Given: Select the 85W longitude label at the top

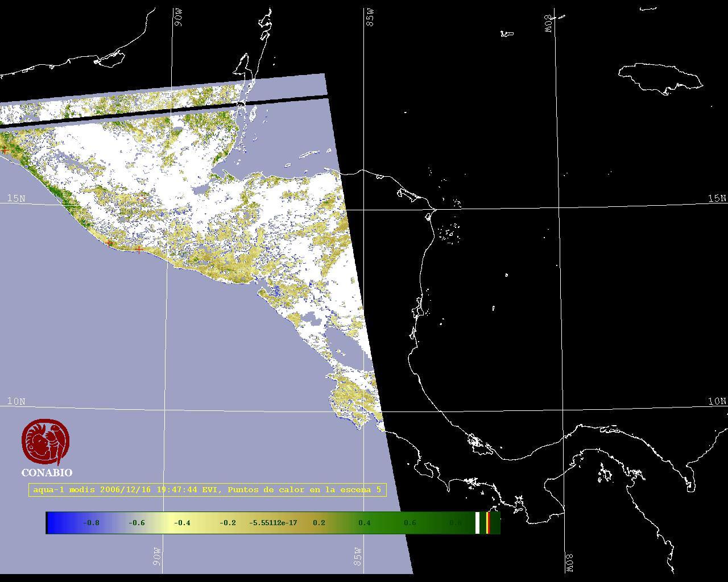Looking at the screenshot, I should (x=370, y=18).
